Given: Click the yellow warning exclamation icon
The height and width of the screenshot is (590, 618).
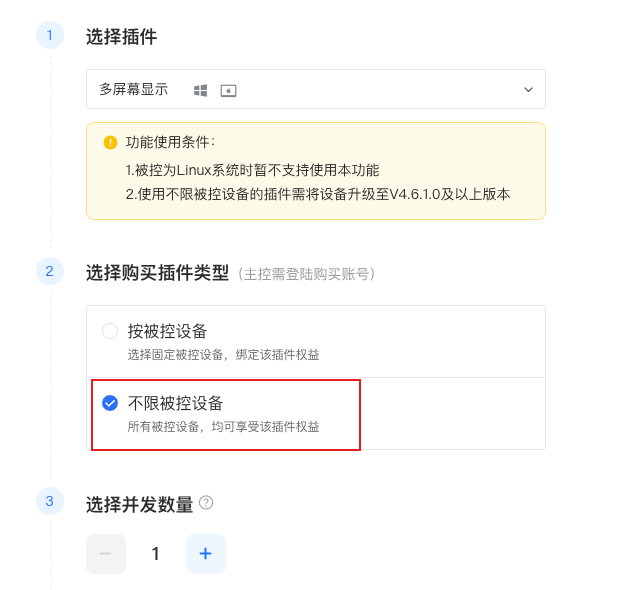Looking at the screenshot, I should [110, 142].
